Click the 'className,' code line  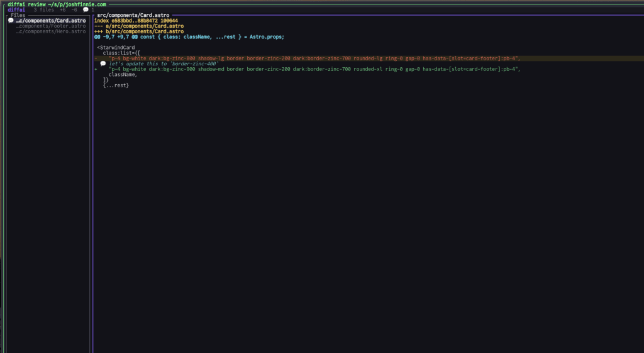pyautogui.click(x=123, y=75)
